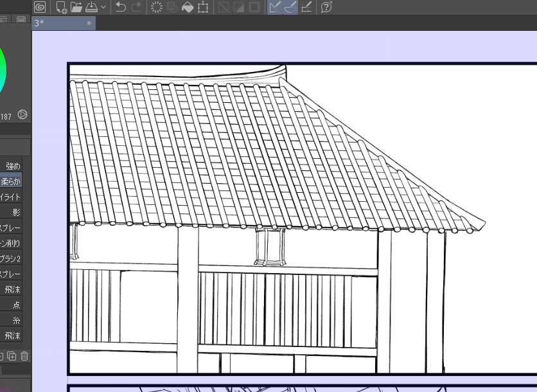Click the film strip panel icon

click(21, 19)
